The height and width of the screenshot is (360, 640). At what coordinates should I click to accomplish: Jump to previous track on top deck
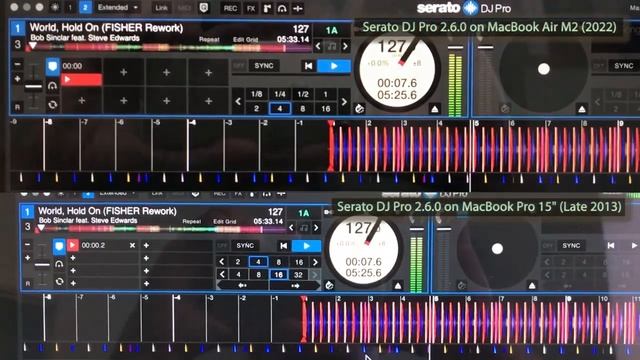click(x=309, y=66)
